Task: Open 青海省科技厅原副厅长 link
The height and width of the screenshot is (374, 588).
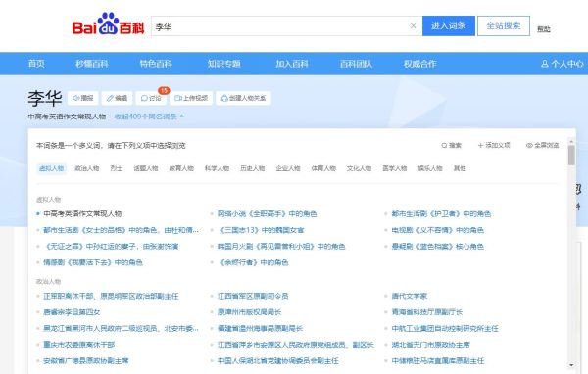Action: click(x=426, y=312)
